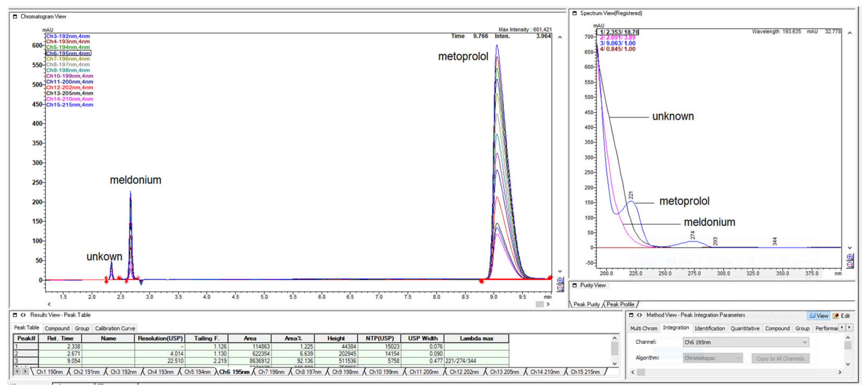868x392 pixels.
Task: Click Chromatogram View panel window icon
Action: 15,17
